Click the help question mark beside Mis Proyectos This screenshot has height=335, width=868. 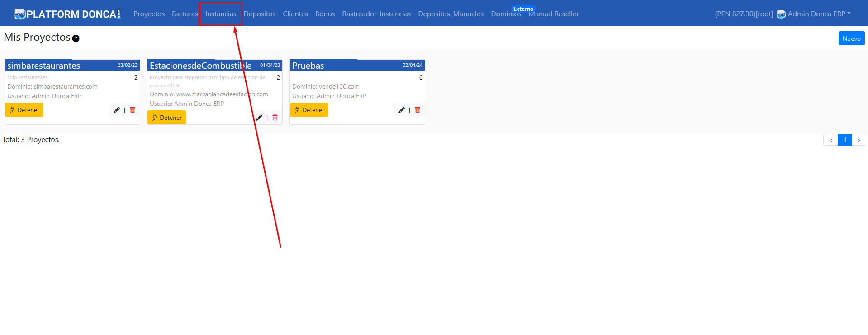tap(76, 38)
